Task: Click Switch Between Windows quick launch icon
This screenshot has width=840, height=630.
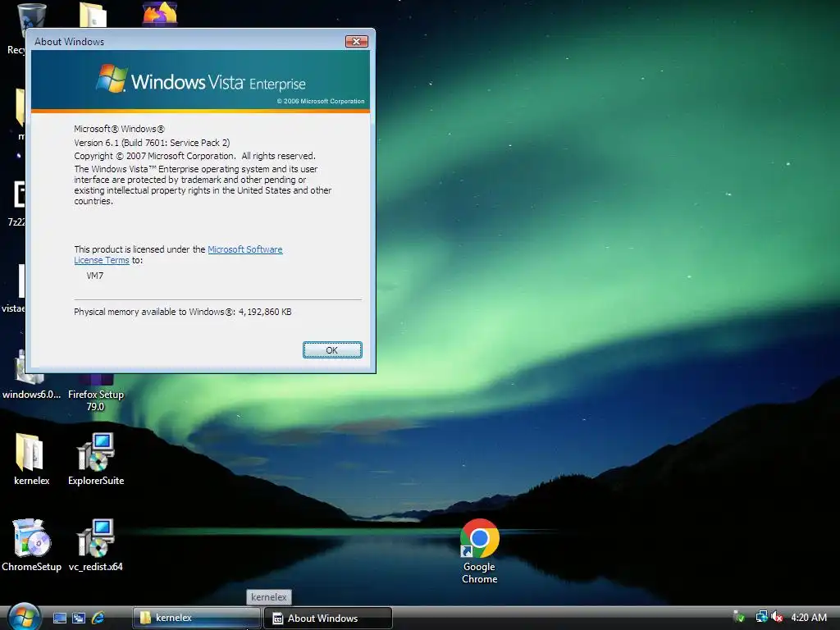Action: tap(79, 618)
